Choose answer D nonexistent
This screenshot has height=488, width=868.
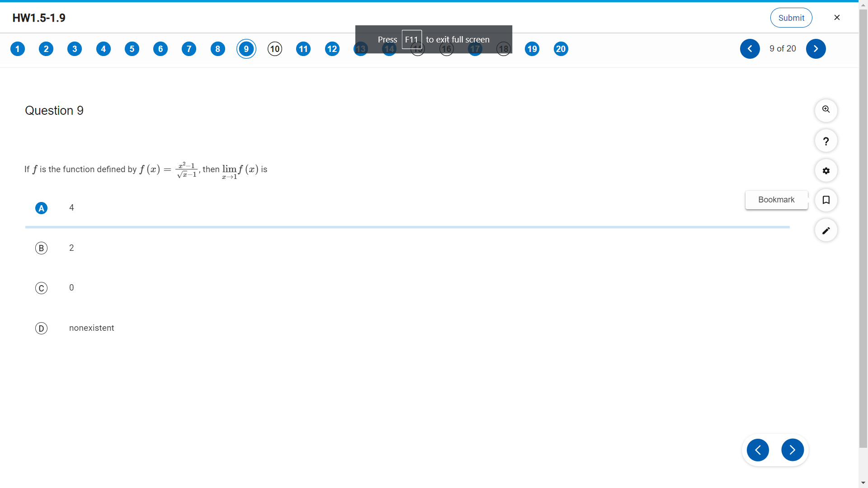(41, 328)
